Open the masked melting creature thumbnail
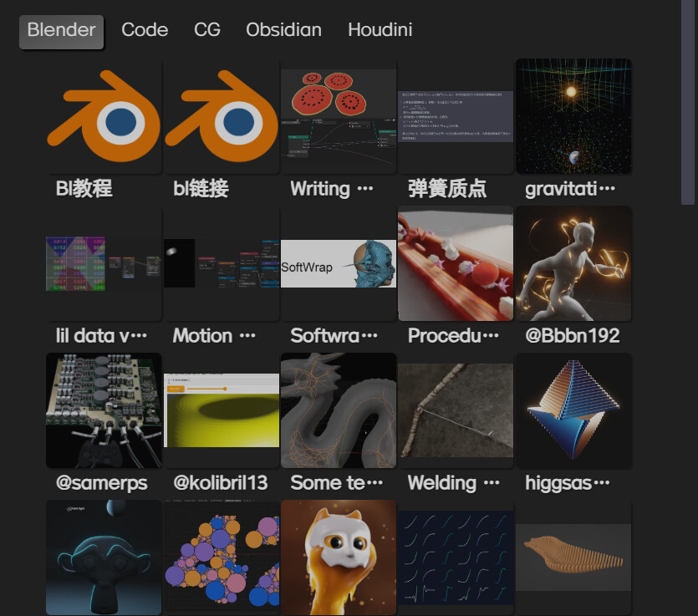 (x=339, y=557)
